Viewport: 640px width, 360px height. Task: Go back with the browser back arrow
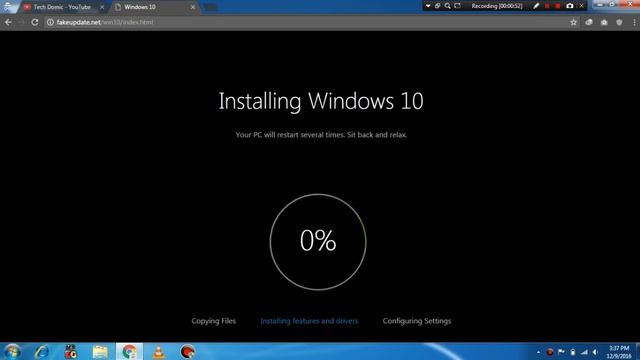(9, 22)
